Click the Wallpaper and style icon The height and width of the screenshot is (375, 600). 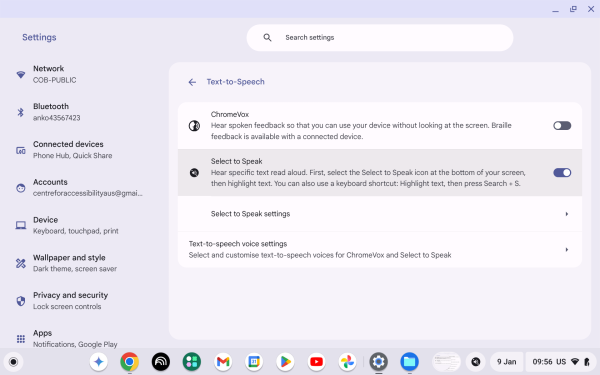pyautogui.click(x=21, y=263)
